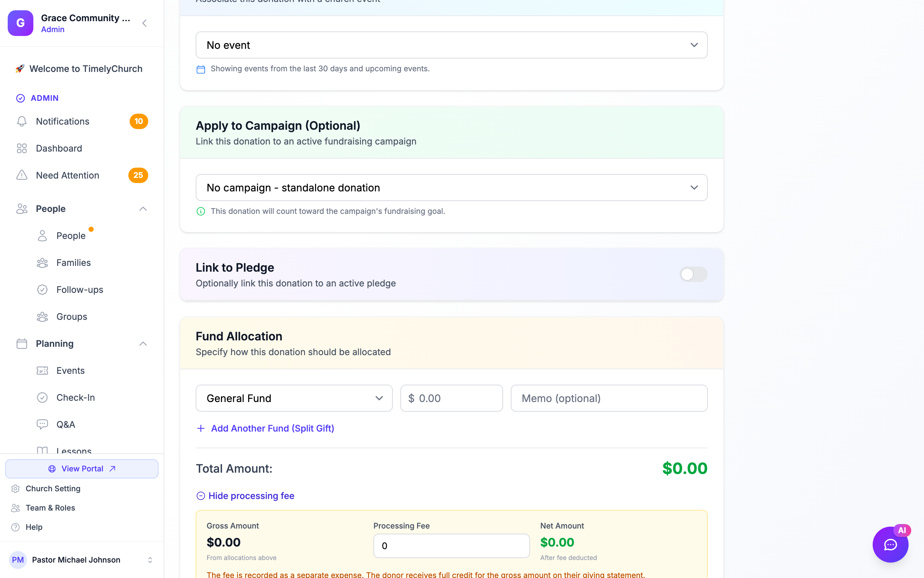Open the AI chat assistant bubble

pyautogui.click(x=890, y=544)
